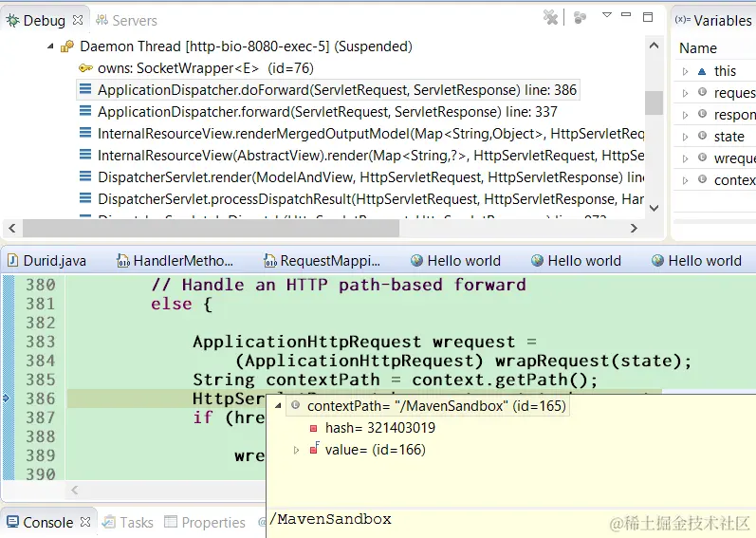Maximize the Debug view panel
The height and width of the screenshot is (538, 756).
point(648,17)
